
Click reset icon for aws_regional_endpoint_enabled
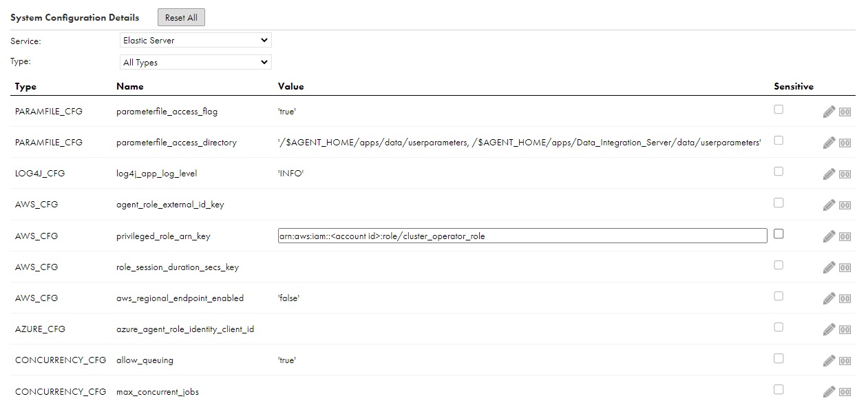(845, 298)
